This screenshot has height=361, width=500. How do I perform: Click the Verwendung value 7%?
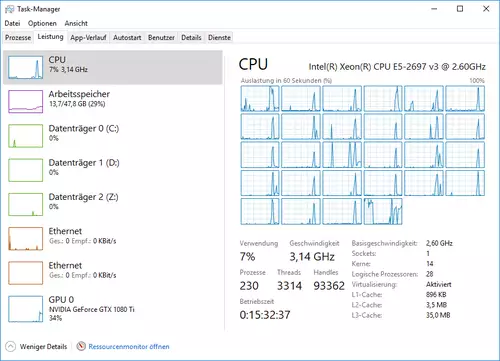tap(247, 257)
